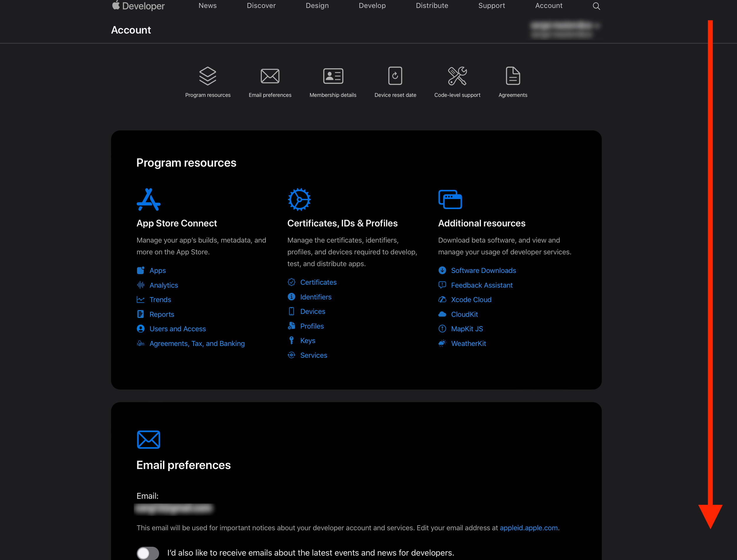
Task: Open the Trends link
Action: (161, 300)
